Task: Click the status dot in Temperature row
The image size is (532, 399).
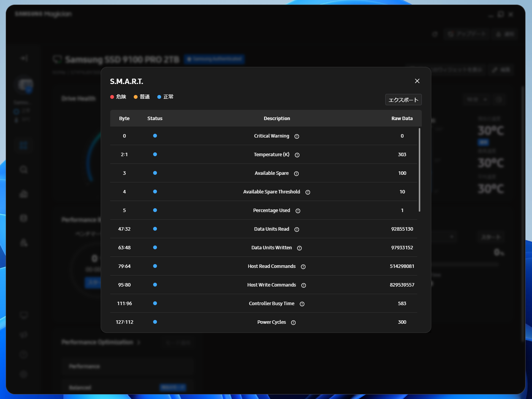Action: (x=155, y=154)
